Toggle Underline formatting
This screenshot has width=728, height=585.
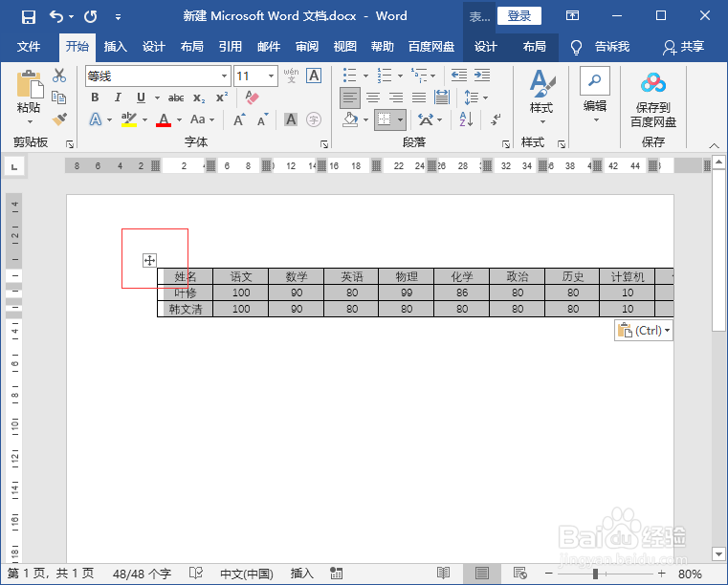pos(142,97)
